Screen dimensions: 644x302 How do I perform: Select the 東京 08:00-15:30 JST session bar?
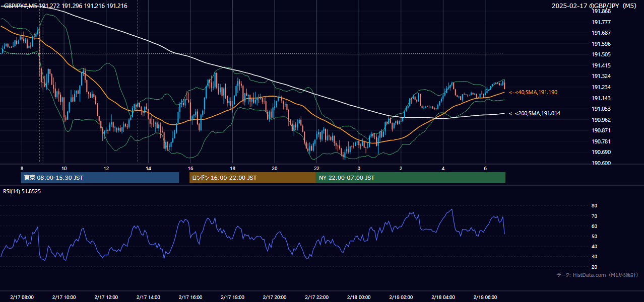point(100,178)
